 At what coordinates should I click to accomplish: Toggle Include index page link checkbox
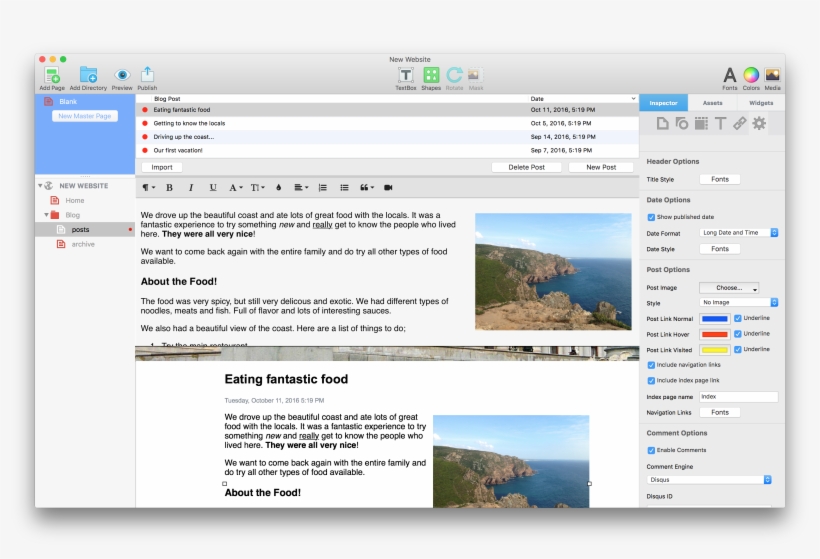pyautogui.click(x=651, y=381)
